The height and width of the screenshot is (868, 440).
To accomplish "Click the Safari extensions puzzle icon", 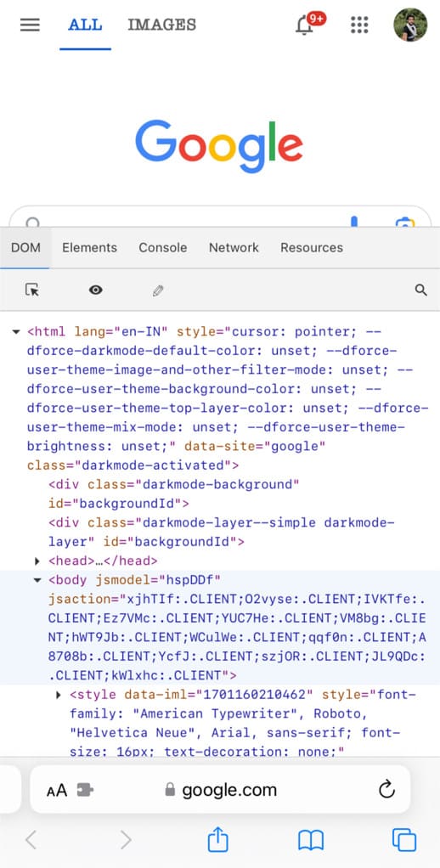I will pyautogui.click(x=85, y=789).
